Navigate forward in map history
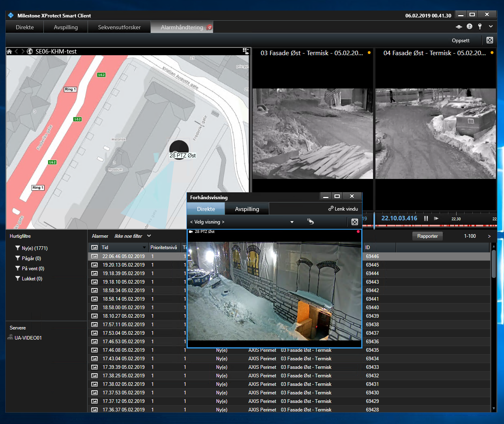 23,52
